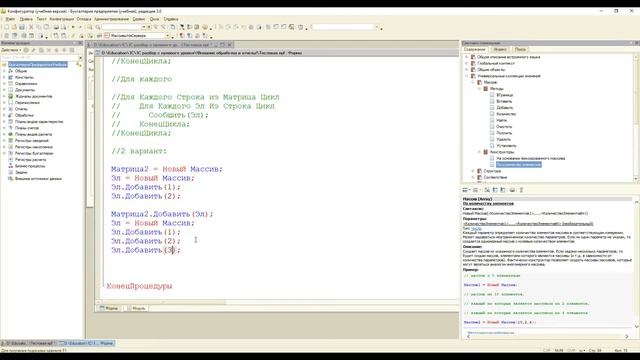Expand the Справочники tree node
Viewport: 640px width, 360px height.
(4, 84)
